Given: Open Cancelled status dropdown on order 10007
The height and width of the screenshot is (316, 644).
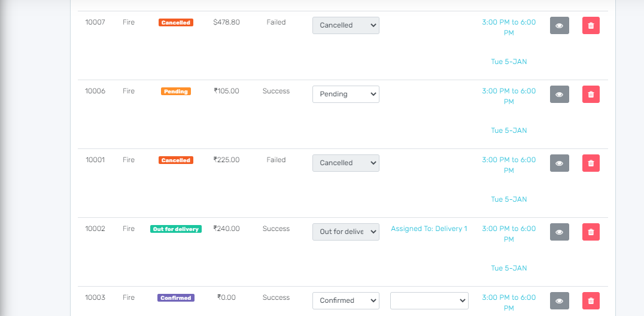Looking at the screenshot, I should click(345, 26).
